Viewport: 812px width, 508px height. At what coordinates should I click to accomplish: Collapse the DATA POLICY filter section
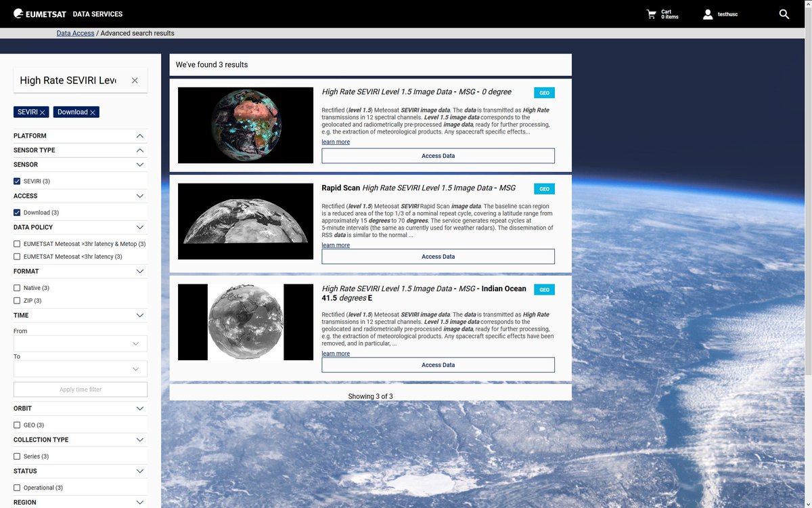click(x=81, y=228)
